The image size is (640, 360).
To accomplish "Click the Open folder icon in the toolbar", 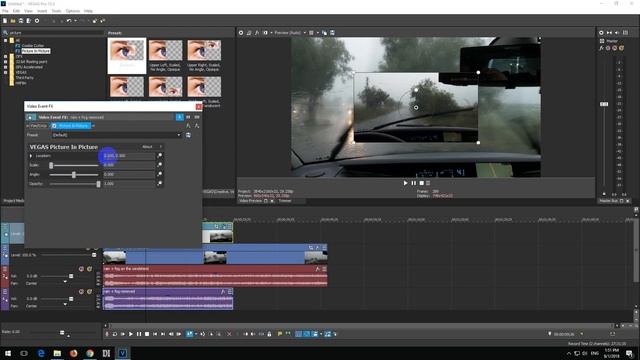I will coord(13,20).
